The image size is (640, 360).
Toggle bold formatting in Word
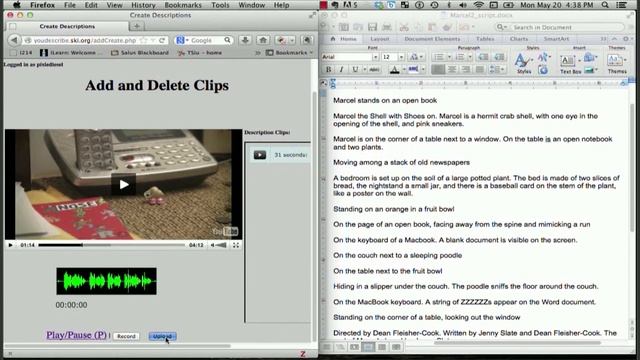(x=328, y=69)
